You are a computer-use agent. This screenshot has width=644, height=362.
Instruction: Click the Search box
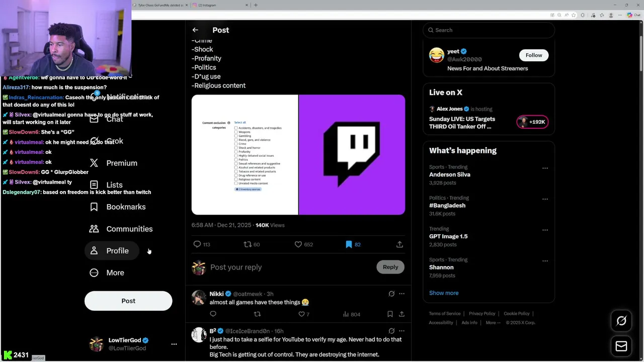coord(489,30)
